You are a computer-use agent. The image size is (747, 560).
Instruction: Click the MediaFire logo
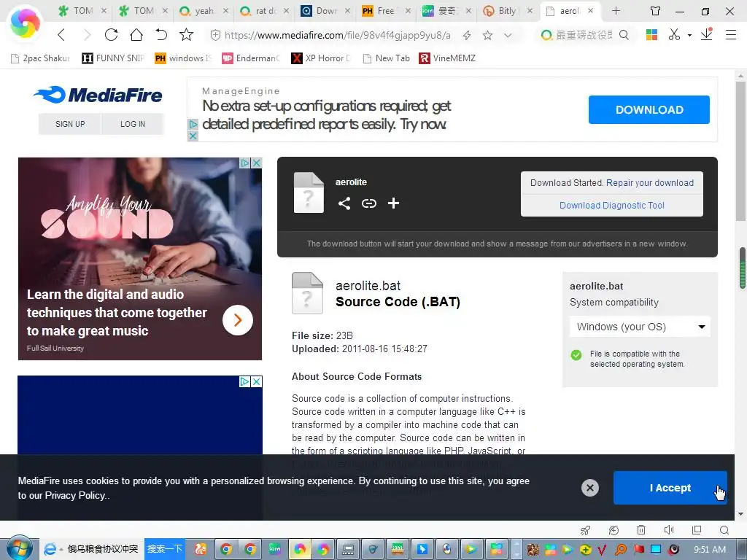pos(98,95)
